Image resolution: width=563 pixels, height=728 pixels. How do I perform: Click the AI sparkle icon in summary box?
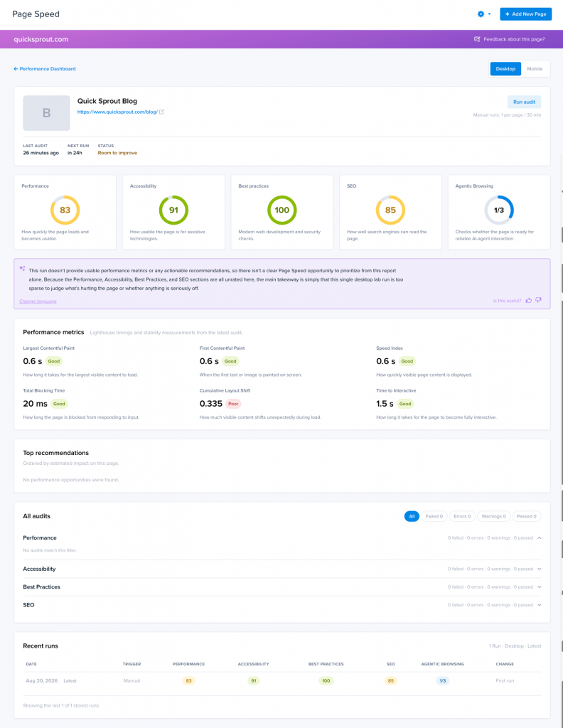pos(22,268)
